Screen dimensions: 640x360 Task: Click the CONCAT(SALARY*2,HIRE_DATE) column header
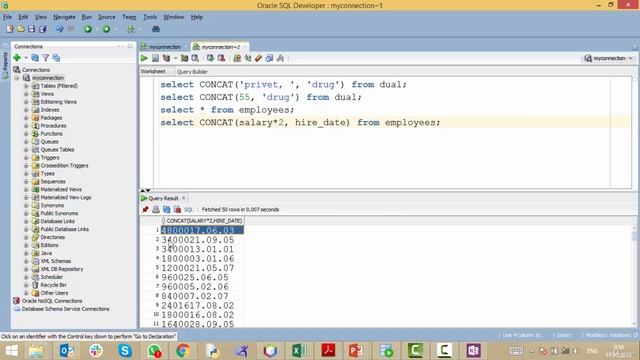202,221
